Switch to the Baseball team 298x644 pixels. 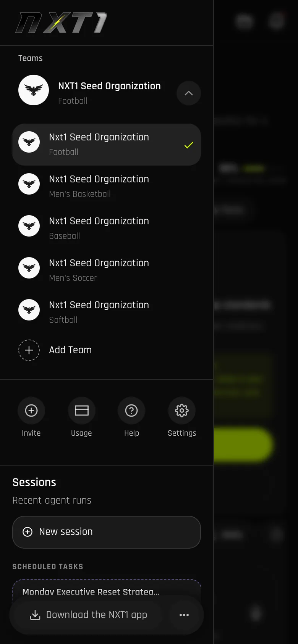[107, 228]
